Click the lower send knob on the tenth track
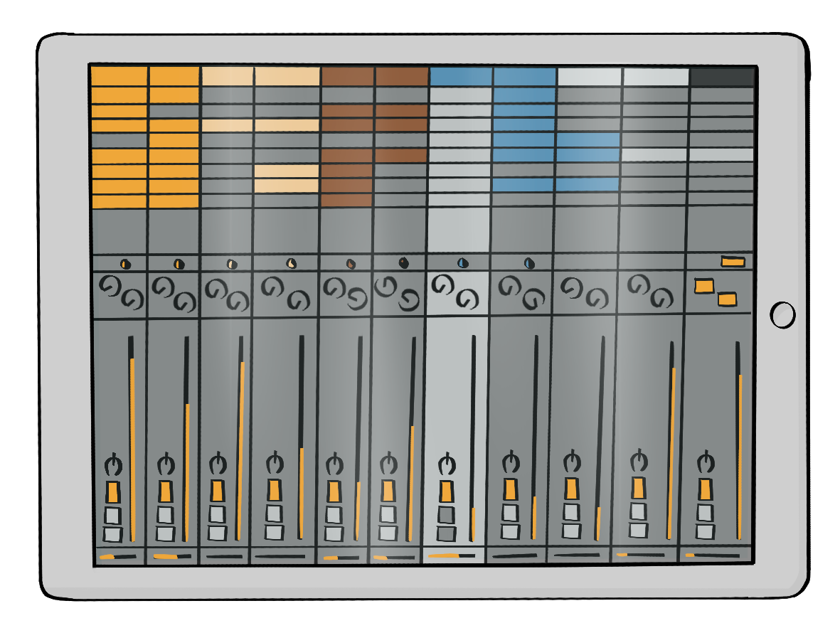 661,297
